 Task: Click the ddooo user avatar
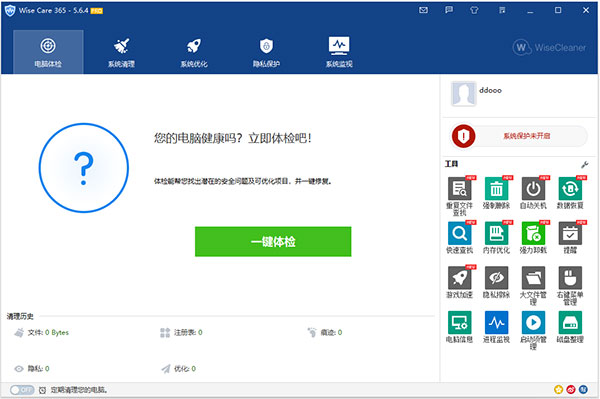(x=463, y=93)
